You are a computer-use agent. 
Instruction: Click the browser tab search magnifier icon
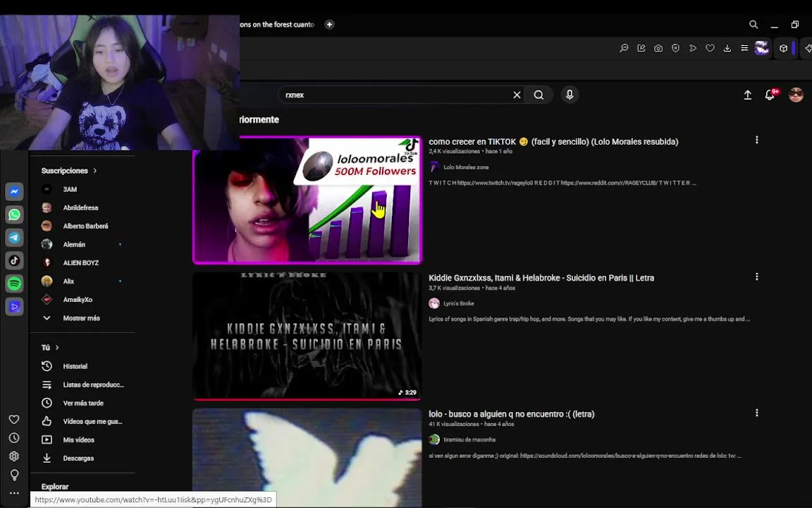point(753,25)
